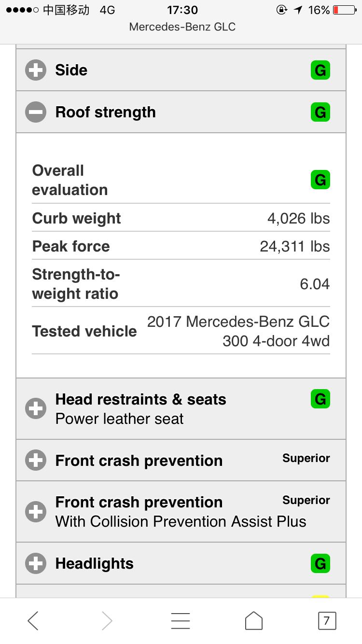Expand the Side section plus icon
This screenshot has width=362, height=644.
tap(36, 70)
